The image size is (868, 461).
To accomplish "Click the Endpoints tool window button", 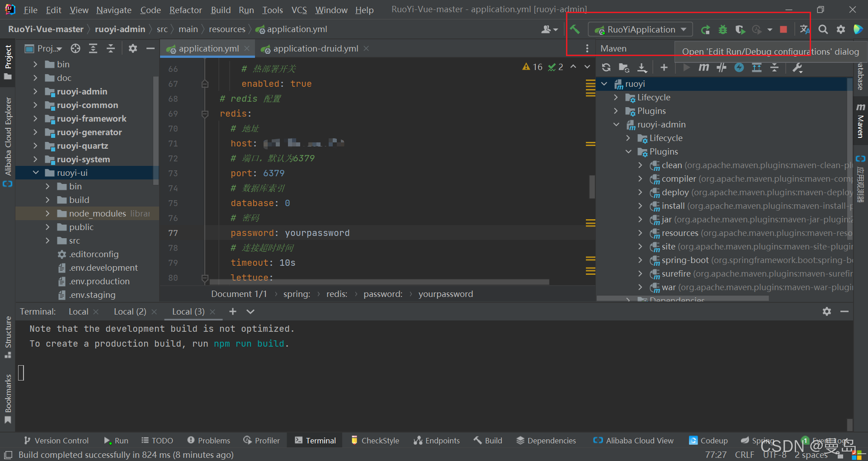I will pyautogui.click(x=437, y=441).
